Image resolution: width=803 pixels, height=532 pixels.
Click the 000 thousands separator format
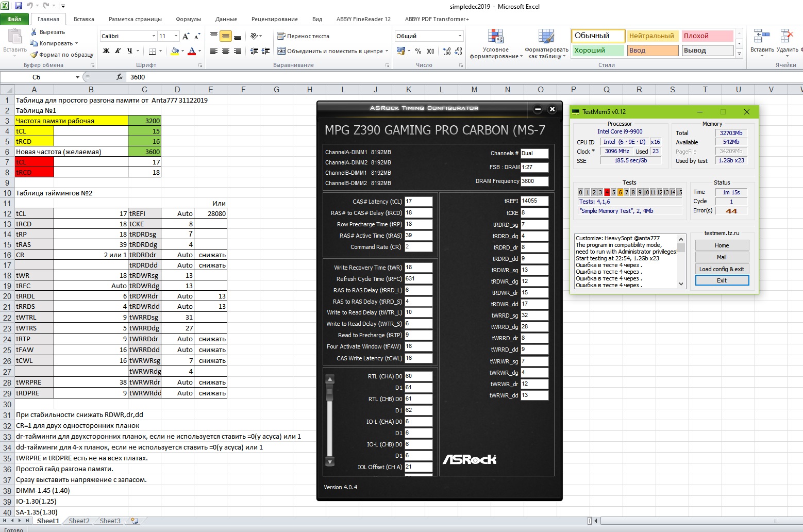[430, 51]
